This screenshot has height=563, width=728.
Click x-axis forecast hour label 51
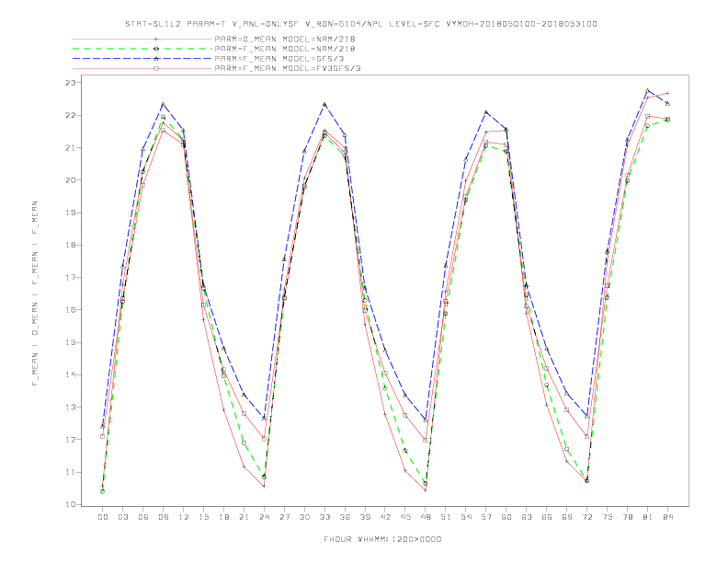pyautogui.click(x=446, y=517)
